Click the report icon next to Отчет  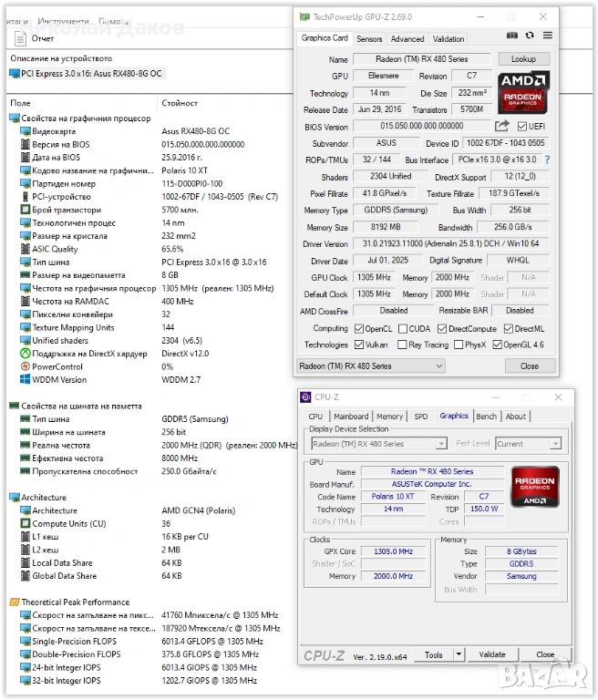click(20, 38)
